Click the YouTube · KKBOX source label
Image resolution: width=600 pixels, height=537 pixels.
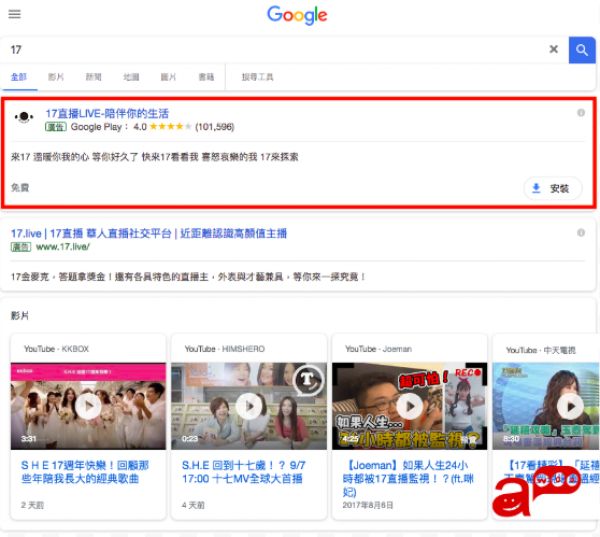(x=56, y=349)
